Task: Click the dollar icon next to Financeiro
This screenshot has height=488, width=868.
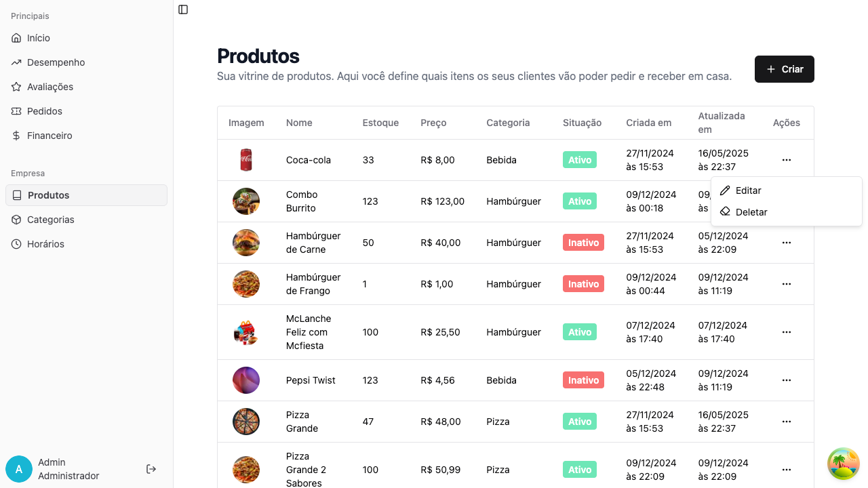Action: click(15, 136)
